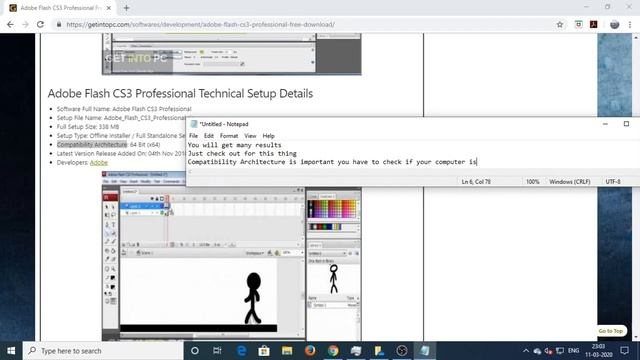Open the Chrome profile avatar
Image resolution: width=640 pixels, height=360 pixels.
614,24
